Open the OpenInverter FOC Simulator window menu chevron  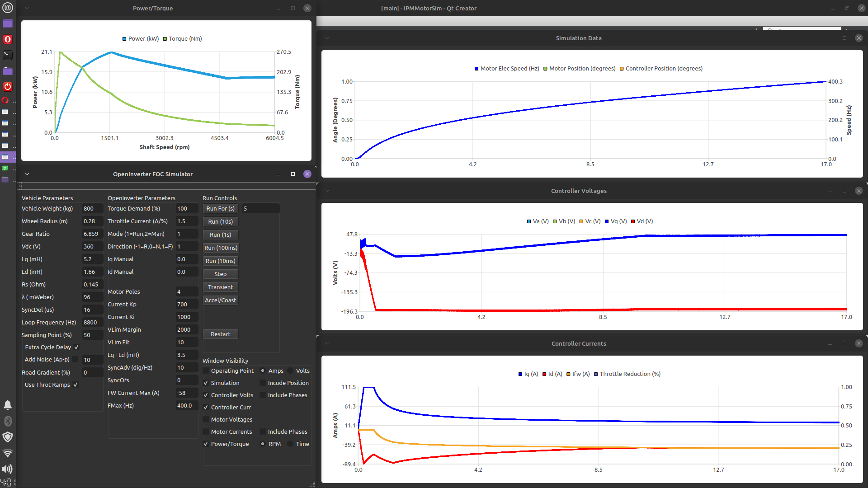click(x=27, y=174)
